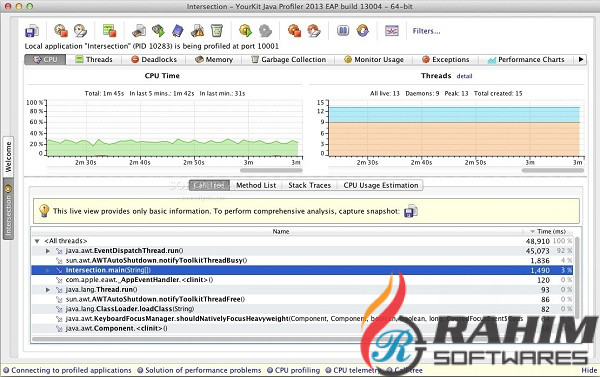600x377 pixels.
Task: Click the snapshot floppy icon in the yellow hint bar
Action: coord(411,211)
